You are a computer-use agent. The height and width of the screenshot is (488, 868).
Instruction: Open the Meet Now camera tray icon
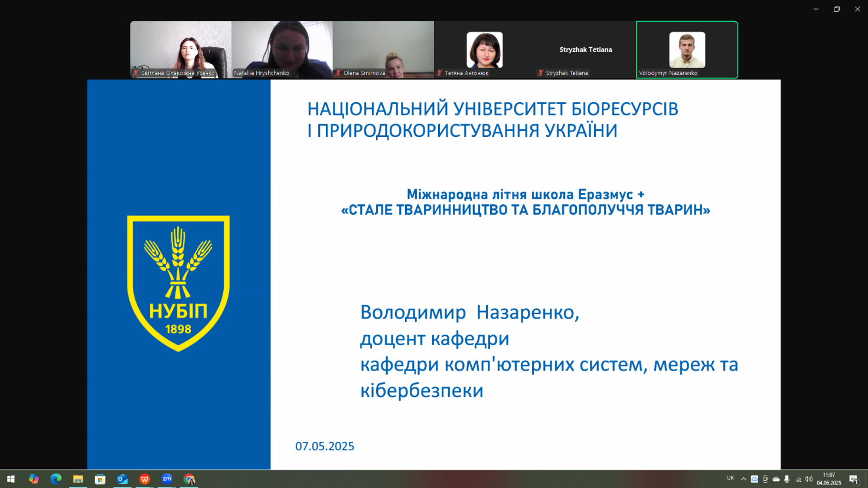(765, 479)
